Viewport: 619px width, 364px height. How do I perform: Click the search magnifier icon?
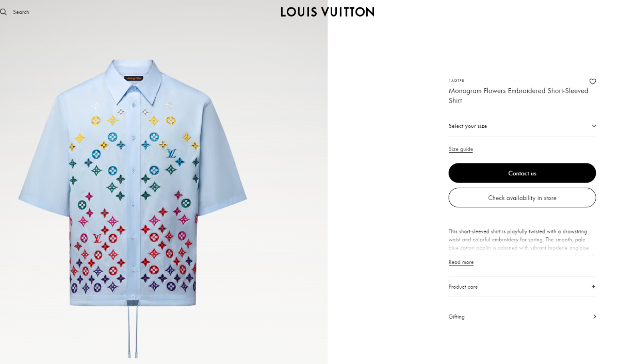pyautogui.click(x=3, y=12)
